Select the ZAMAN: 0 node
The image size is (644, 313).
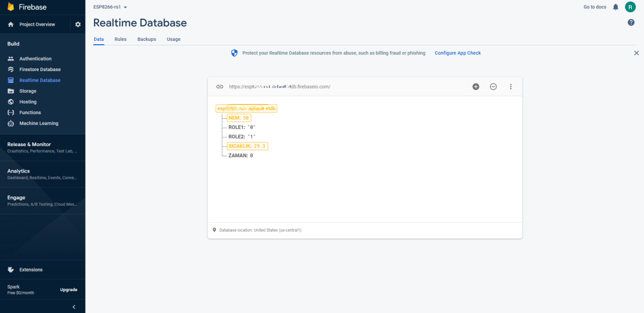tap(241, 156)
